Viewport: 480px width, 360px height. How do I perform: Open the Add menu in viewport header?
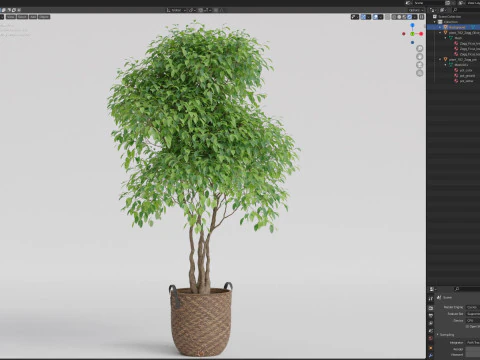33,17
